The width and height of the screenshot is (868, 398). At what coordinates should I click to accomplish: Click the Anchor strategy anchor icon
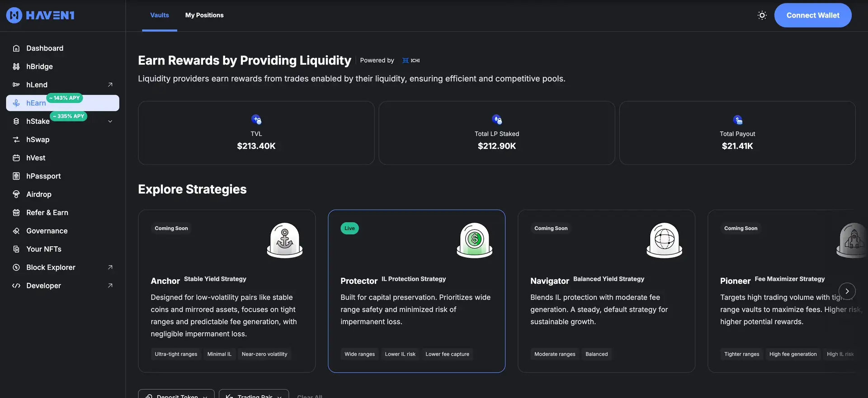pos(285,240)
